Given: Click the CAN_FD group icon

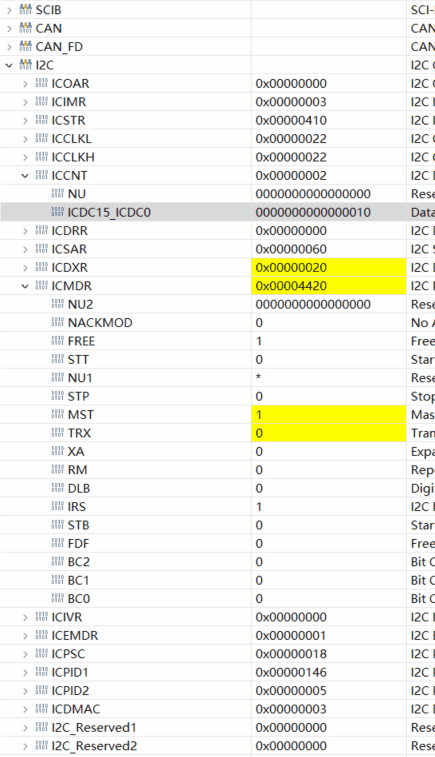Looking at the screenshot, I should click(x=25, y=46).
